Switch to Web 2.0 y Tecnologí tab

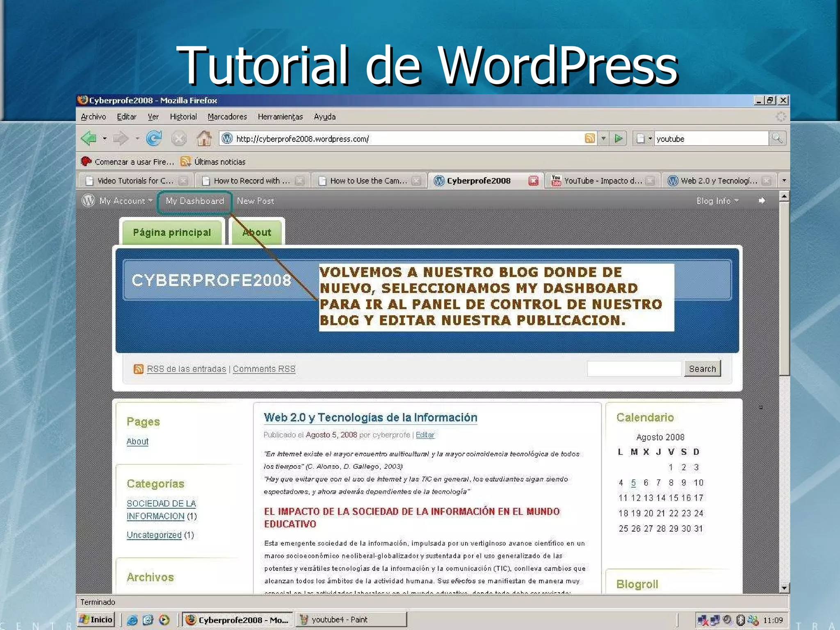tap(718, 181)
